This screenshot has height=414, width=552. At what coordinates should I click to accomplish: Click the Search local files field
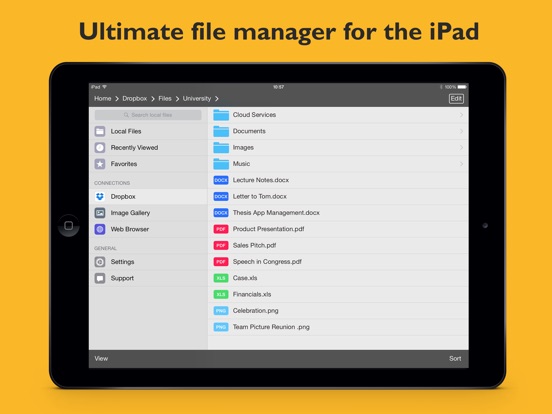click(148, 115)
